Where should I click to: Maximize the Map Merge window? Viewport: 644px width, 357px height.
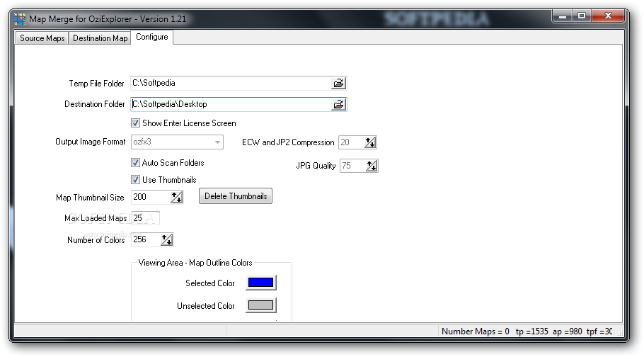coord(581,16)
